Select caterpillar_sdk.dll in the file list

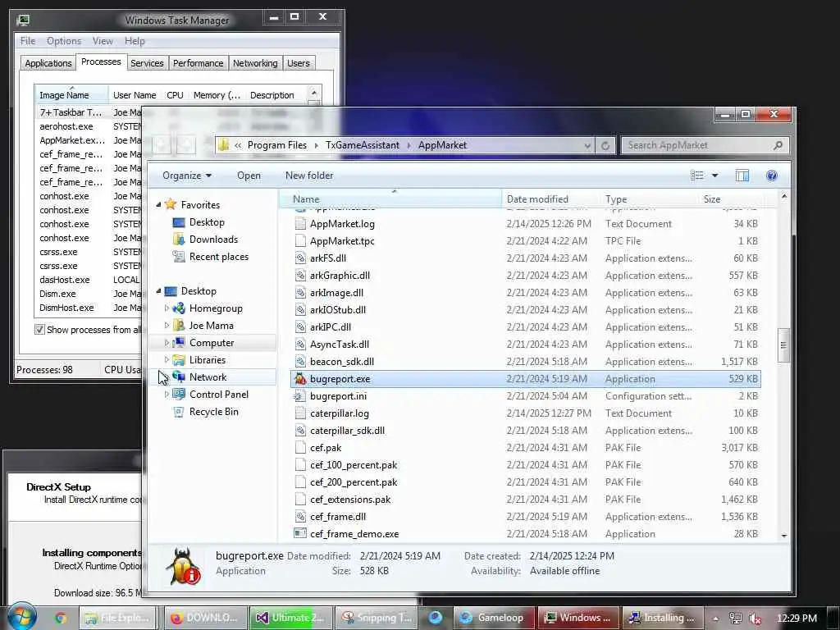[525, 431]
